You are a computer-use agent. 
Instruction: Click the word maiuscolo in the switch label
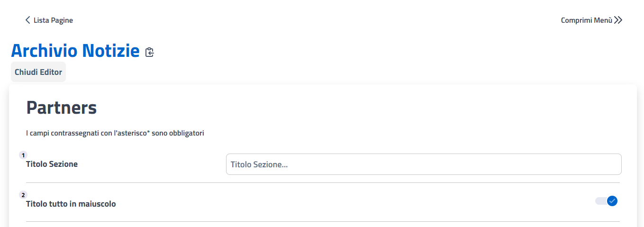pyautogui.click(x=99, y=204)
